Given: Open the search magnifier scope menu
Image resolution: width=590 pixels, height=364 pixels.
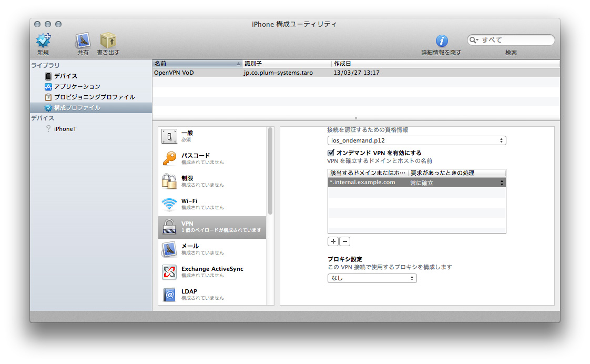Looking at the screenshot, I should click(x=474, y=40).
